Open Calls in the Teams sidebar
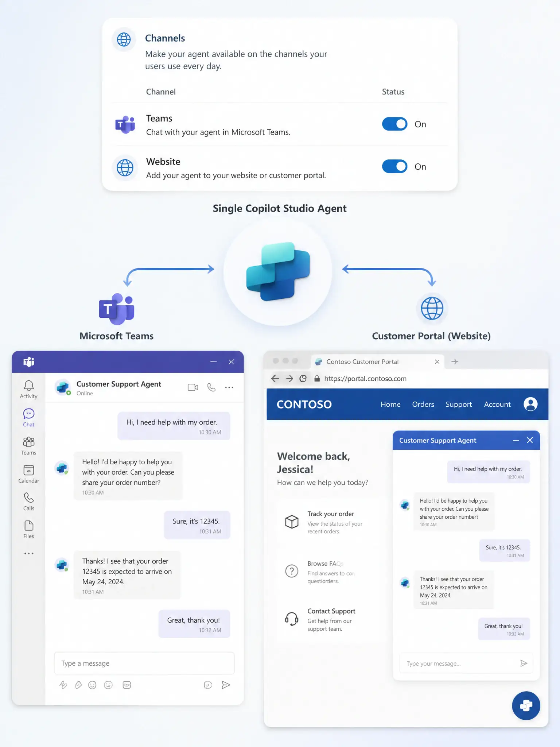Screen dimensions: 560x747 point(29,502)
